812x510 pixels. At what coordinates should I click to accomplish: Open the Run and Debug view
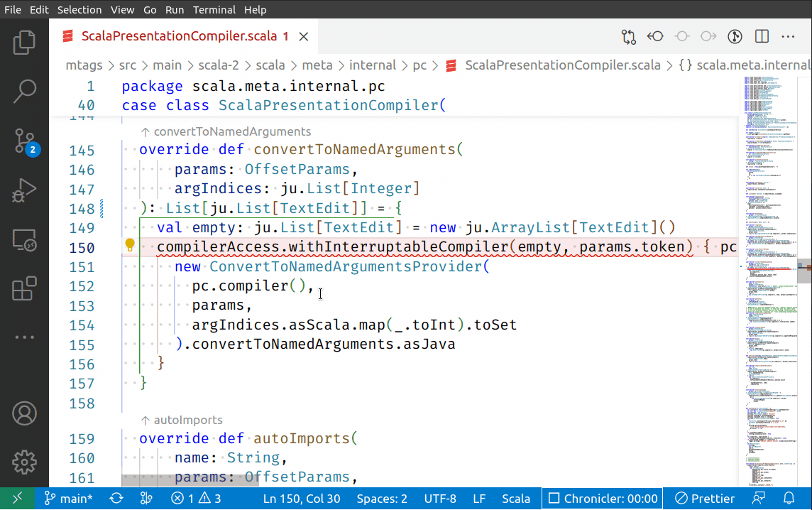pyautogui.click(x=24, y=190)
